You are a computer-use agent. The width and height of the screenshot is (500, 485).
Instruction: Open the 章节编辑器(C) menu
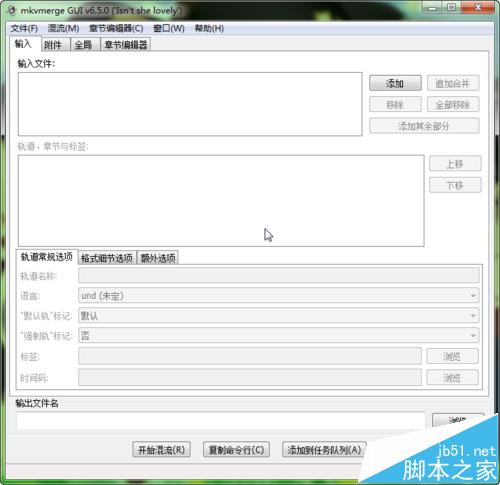point(116,28)
